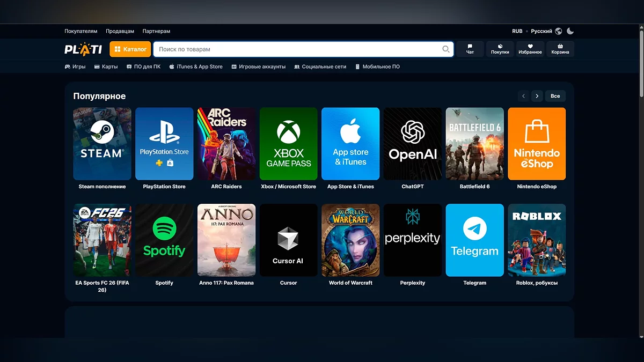Select the Игры category
The width and height of the screenshot is (644, 362).
[75, 67]
